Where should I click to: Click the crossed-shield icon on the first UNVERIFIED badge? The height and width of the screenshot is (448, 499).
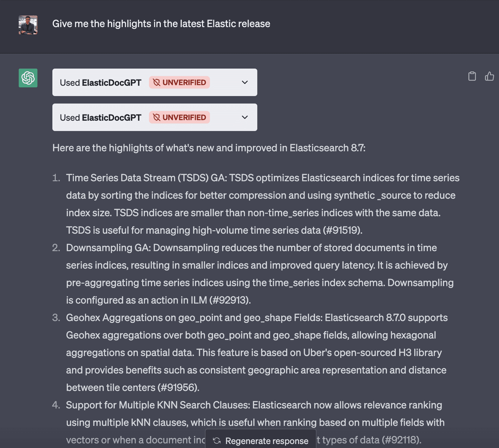click(x=157, y=82)
